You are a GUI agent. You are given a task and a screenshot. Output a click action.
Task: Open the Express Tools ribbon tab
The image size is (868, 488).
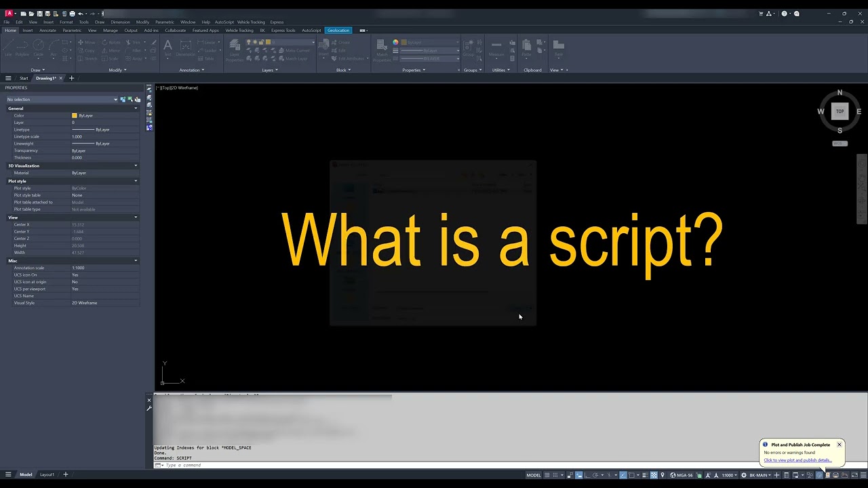click(x=283, y=30)
